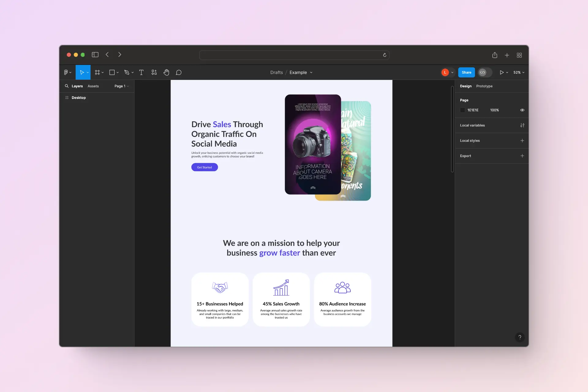
Task: Toggle Dev Mode switch
Action: click(x=485, y=73)
